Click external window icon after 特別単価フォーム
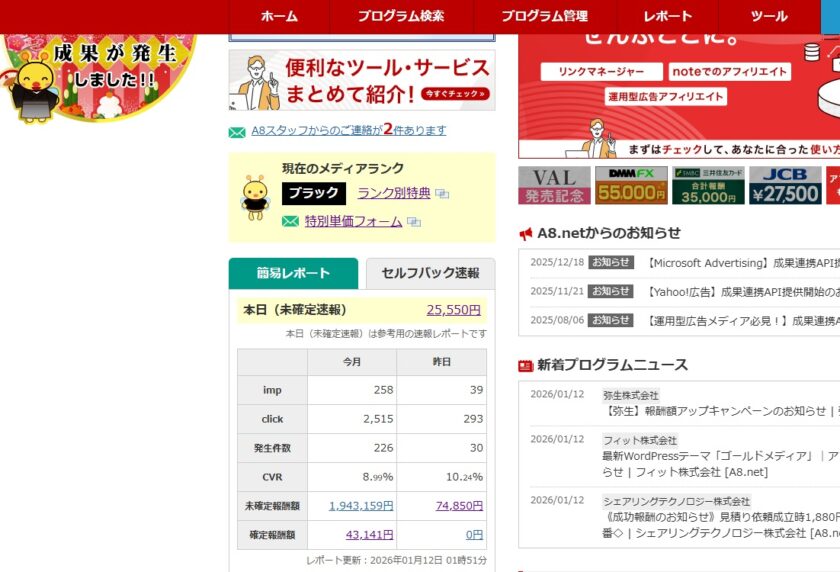The width and height of the screenshot is (840, 572). click(413, 222)
